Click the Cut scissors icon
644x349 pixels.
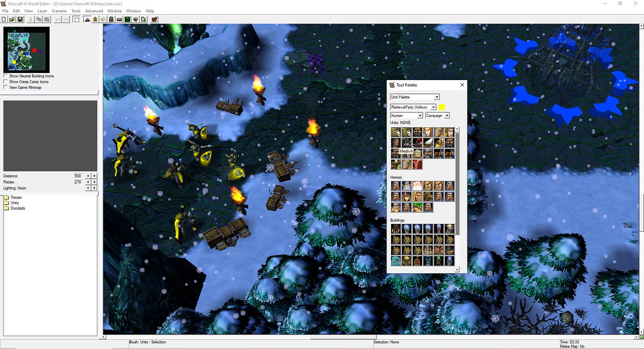coord(30,19)
